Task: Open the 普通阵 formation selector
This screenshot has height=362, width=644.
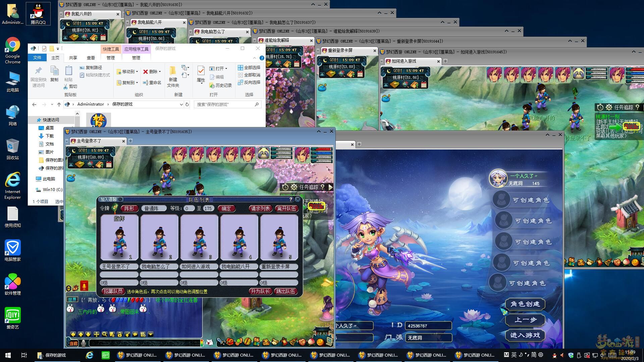Action: [x=154, y=208]
